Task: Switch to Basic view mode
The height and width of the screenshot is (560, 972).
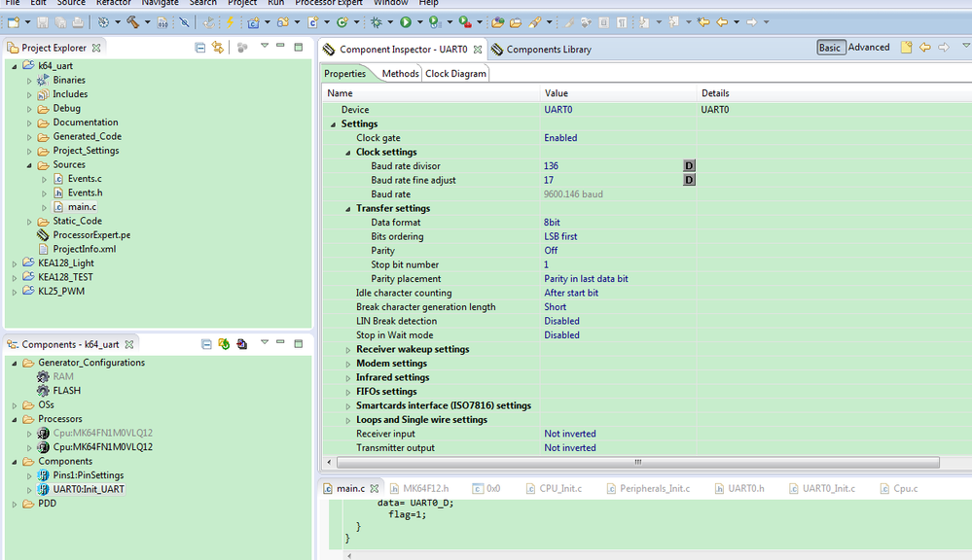Action: point(830,48)
